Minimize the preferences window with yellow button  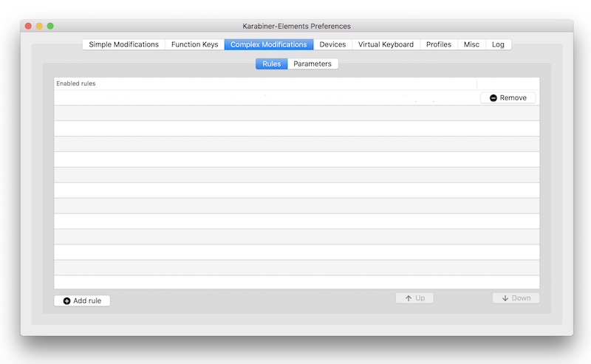point(39,26)
